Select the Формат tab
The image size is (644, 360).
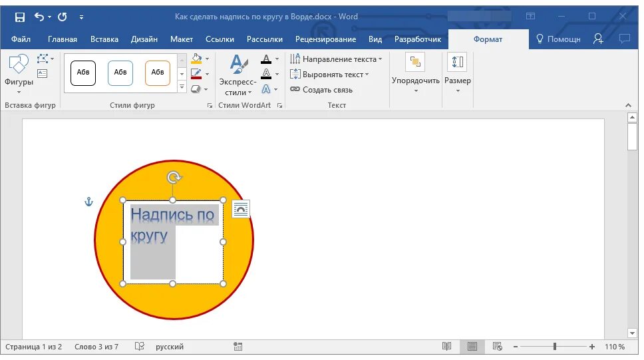pos(488,39)
